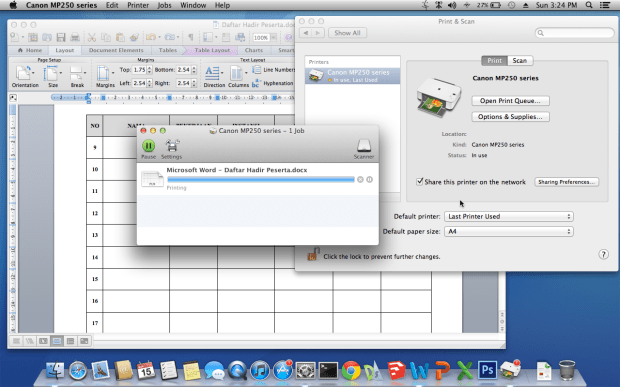Select the Print tab in Print & Scan
The image size is (620, 387).
[x=494, y=60]
